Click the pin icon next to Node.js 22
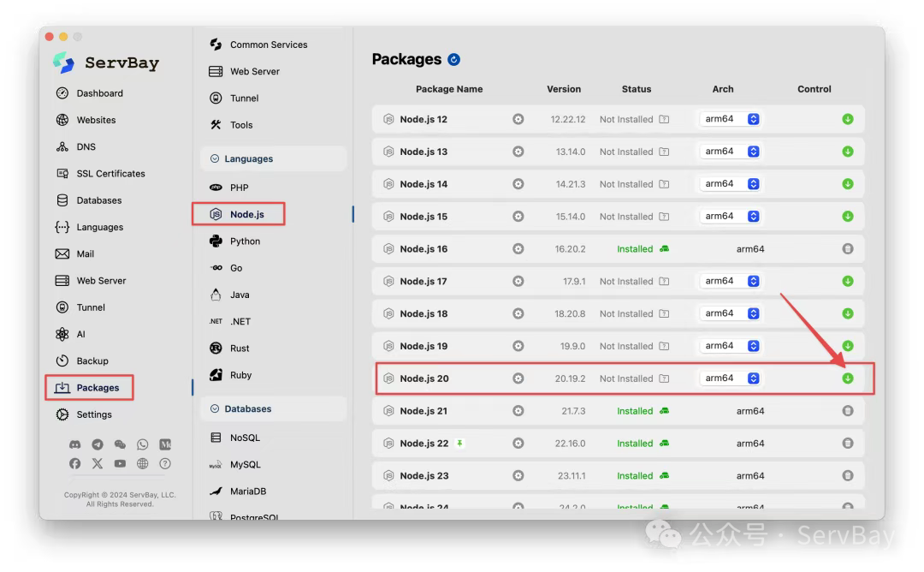 point(459,444)
